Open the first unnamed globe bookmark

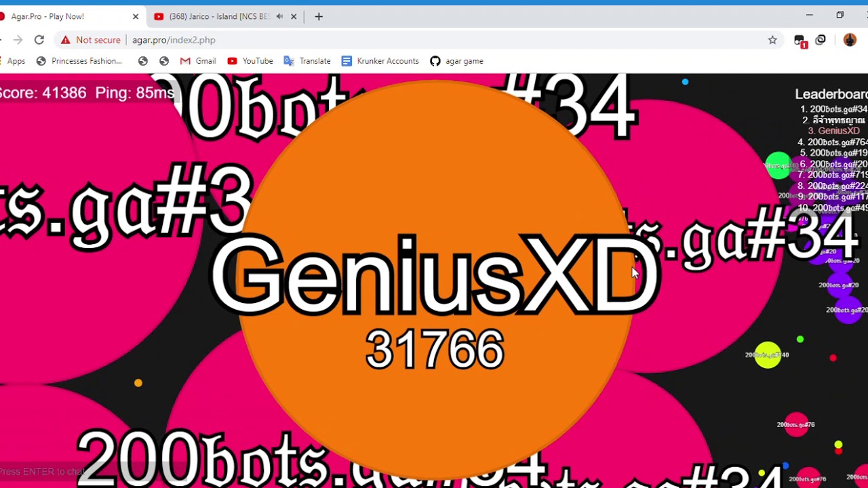coord(143,61)
